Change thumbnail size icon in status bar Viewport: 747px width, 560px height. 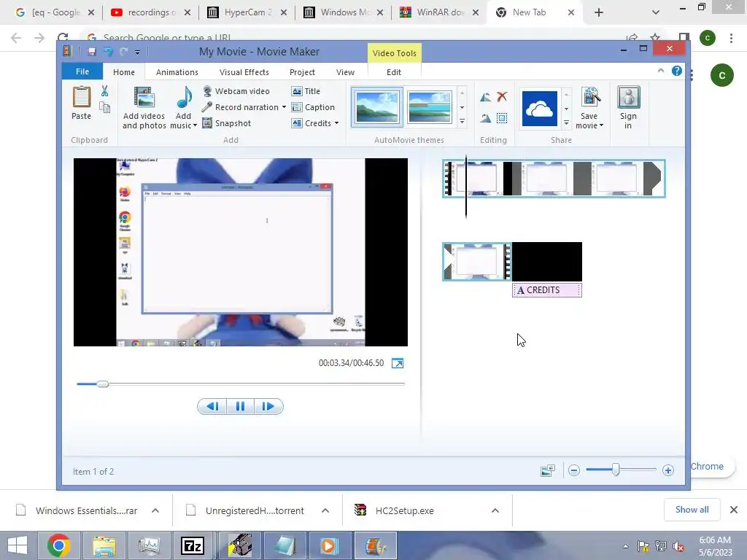pos(548,470)
